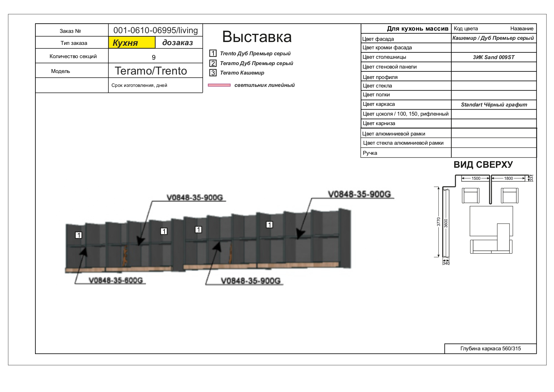Pick the pink linear light swatch in legend
Screen dimensions: 554x392
(219, 85)
